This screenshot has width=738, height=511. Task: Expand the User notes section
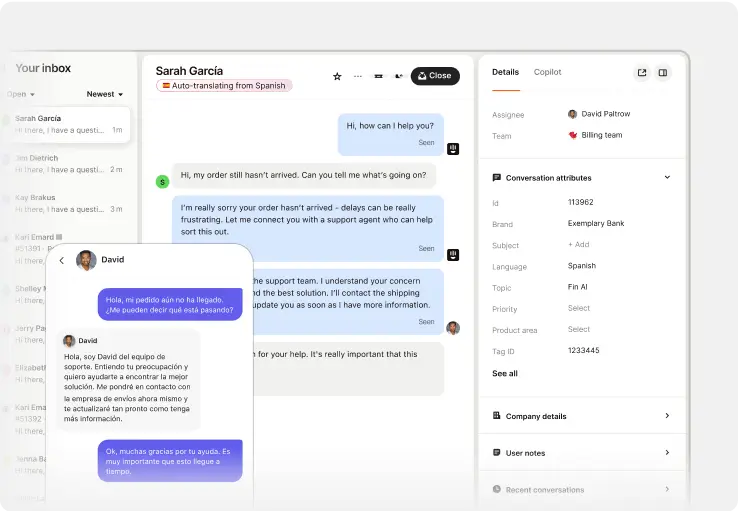(667, 453)
